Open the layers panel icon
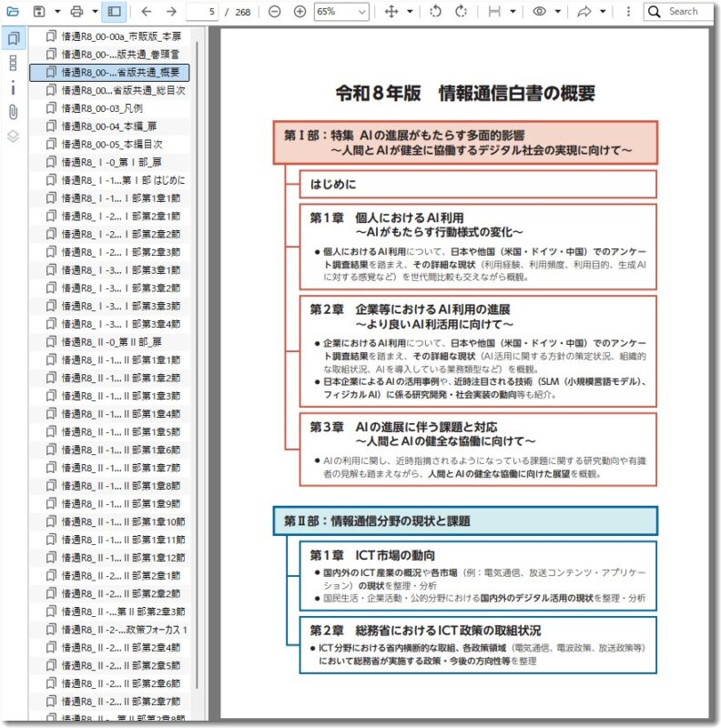The height and width of the screenshot is (728, 721). click(13, 136)
